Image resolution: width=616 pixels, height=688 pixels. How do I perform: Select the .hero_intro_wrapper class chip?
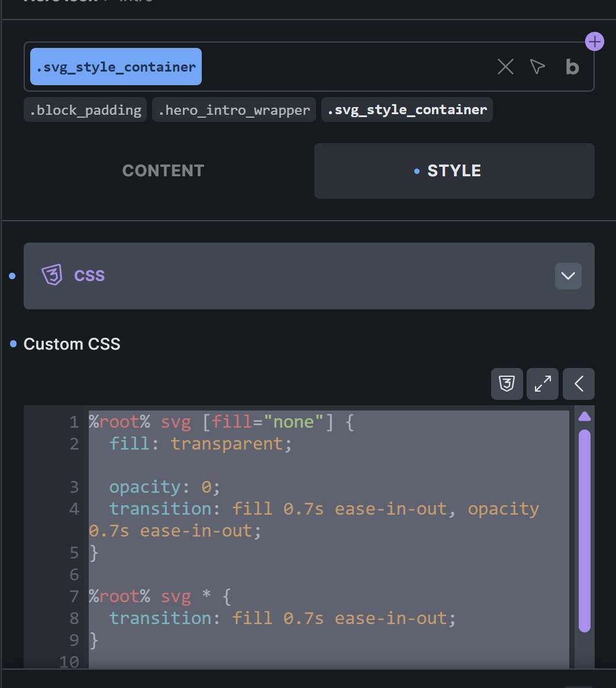[234, 110]
